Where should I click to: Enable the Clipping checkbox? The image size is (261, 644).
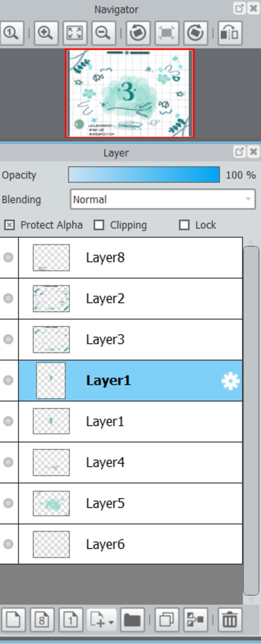point(99,225)
